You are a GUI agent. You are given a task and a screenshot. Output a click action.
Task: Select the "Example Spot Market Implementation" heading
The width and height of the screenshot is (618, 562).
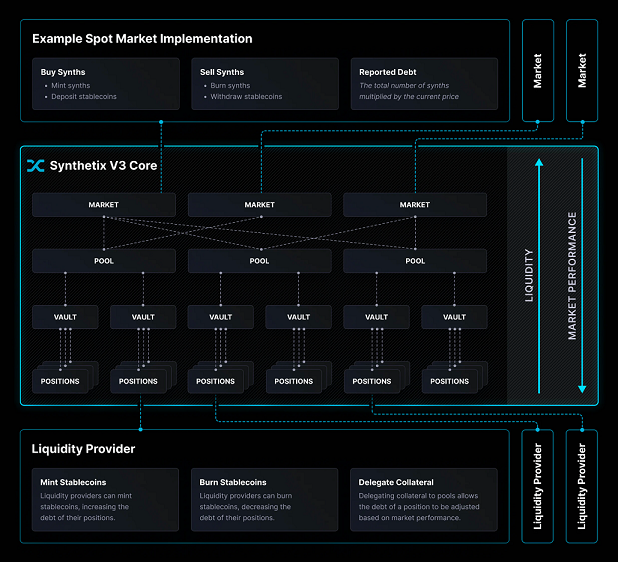(142, 39)
